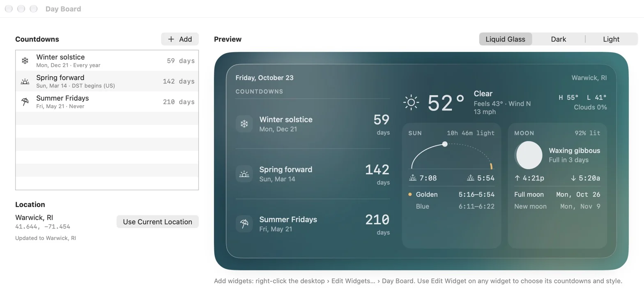Click the beach umbrella tile in the widget preview
The height and width of the screenshot is (300, 644).
[244, 224]
